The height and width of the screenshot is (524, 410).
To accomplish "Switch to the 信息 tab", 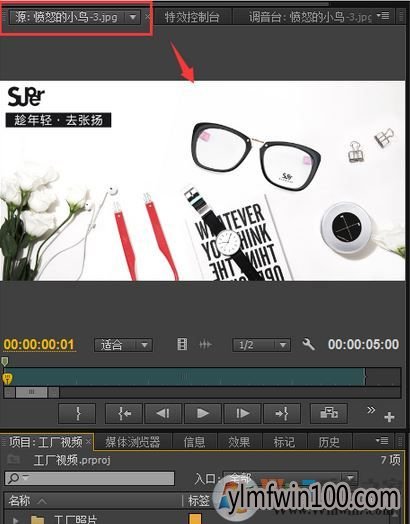I will (x=194, y=442).
